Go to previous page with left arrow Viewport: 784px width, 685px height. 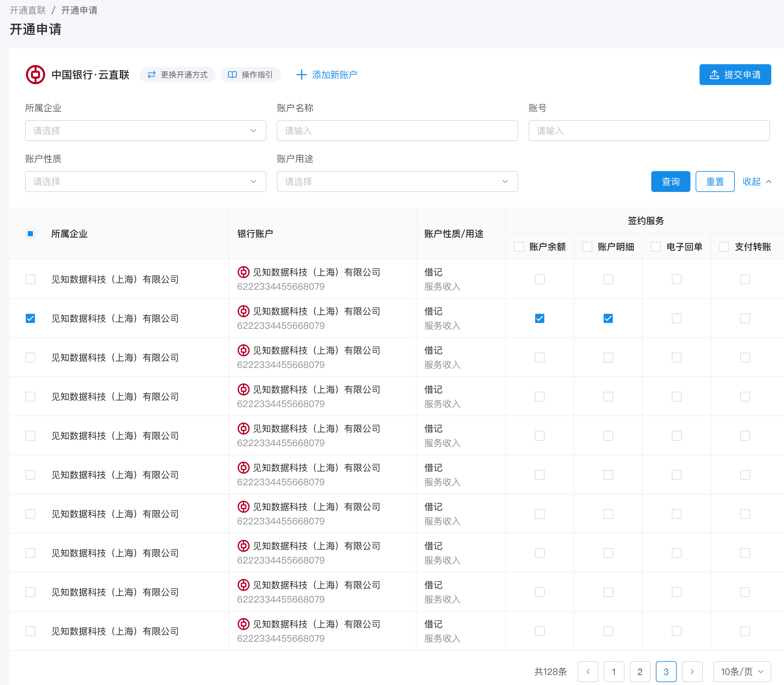[588, 672]
